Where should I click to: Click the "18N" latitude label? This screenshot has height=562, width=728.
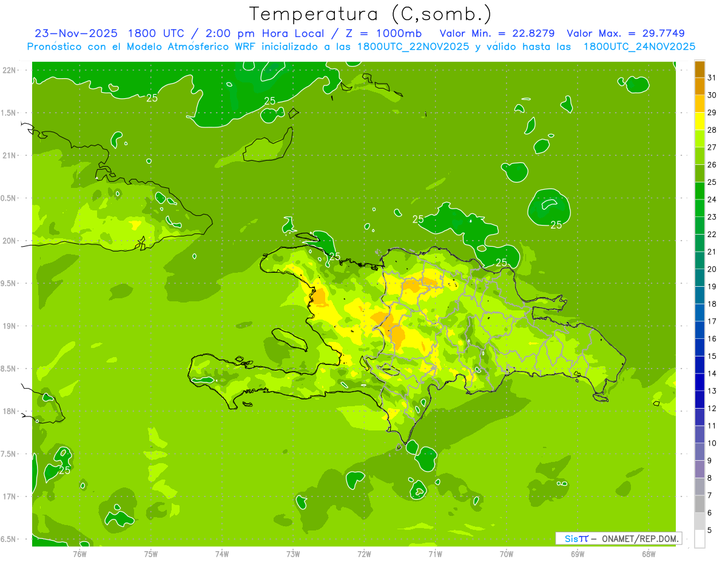10,411
